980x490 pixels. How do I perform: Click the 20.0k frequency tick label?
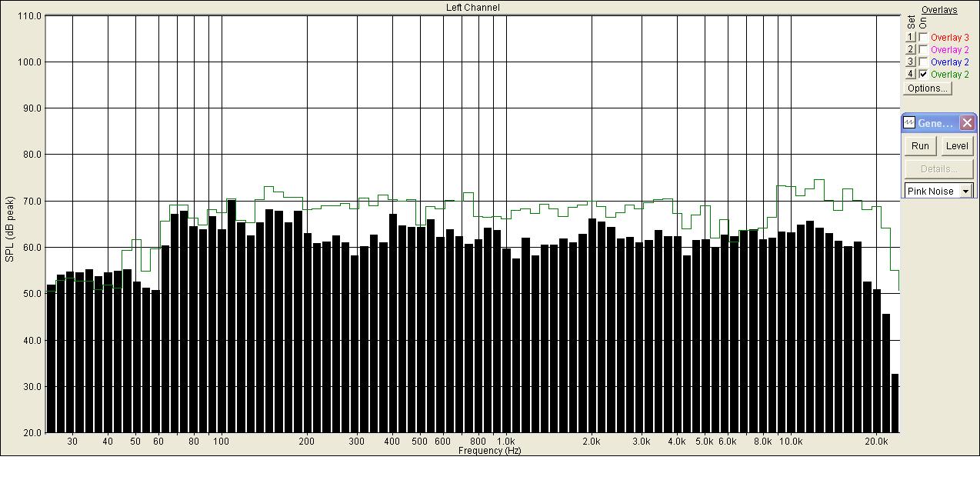pos(876,442)
